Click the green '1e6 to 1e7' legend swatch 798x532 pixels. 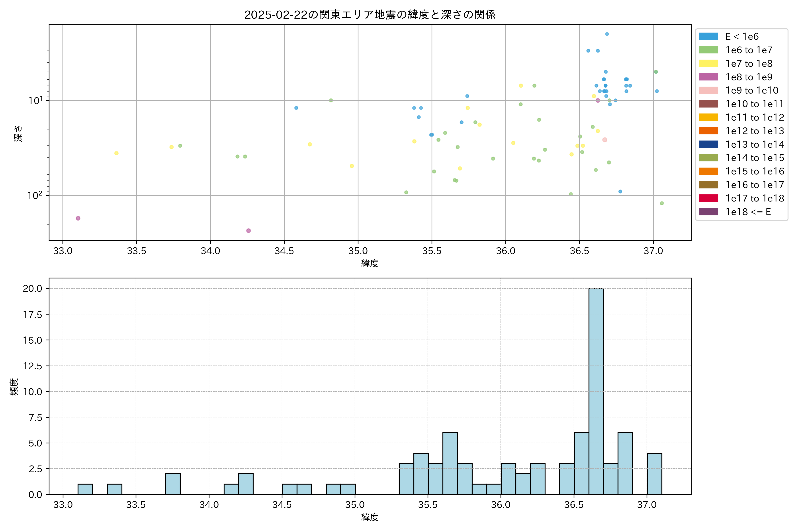pyautogui.click(x=708, y=50)
